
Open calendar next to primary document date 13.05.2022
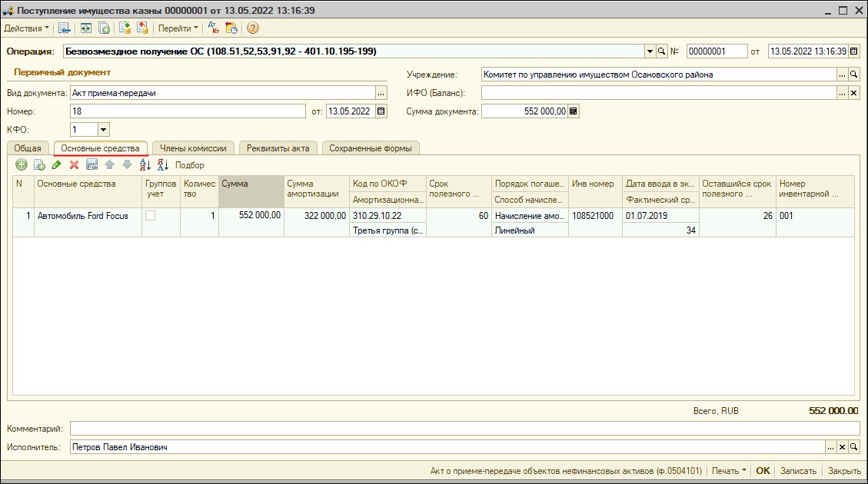coord(381,111)
